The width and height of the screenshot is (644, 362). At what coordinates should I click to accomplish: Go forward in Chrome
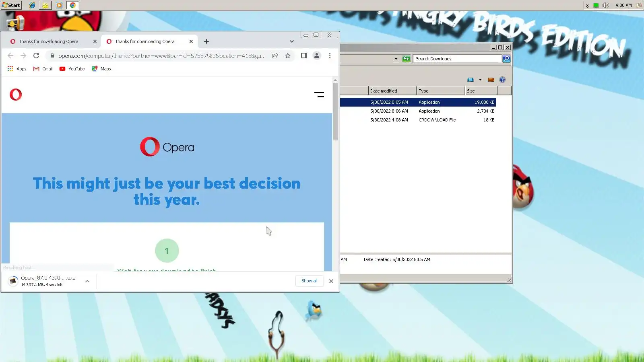(x=23, y=56)
